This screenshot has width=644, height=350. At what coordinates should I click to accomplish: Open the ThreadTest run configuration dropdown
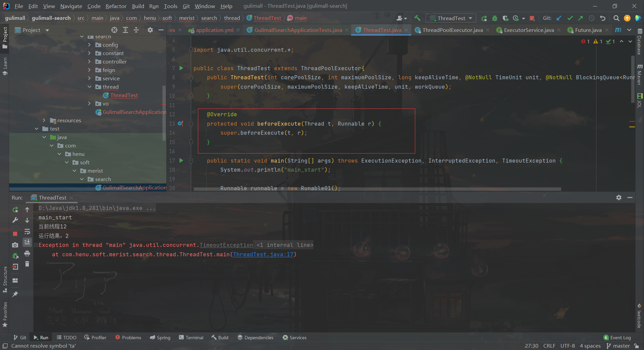(451, 18)
